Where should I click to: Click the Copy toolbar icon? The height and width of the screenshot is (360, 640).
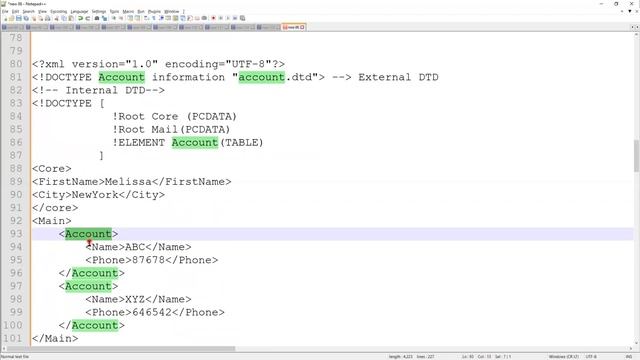[x=64, y=18]
